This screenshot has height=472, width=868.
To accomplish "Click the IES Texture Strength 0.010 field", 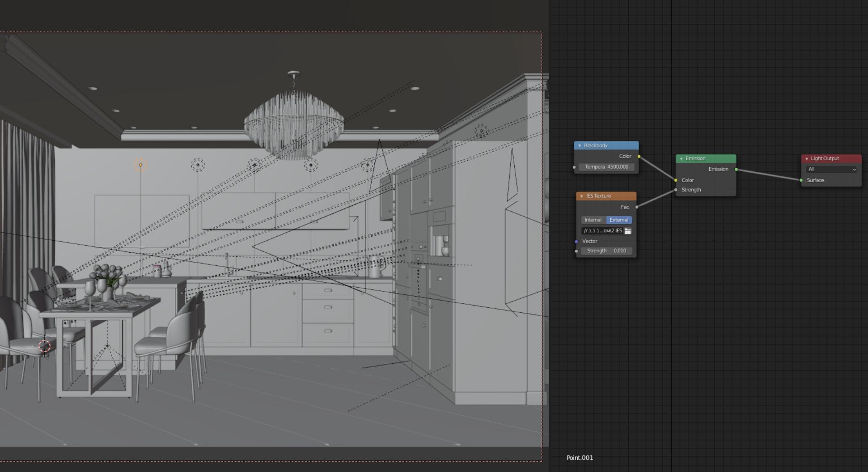I will tap(606, 251).
